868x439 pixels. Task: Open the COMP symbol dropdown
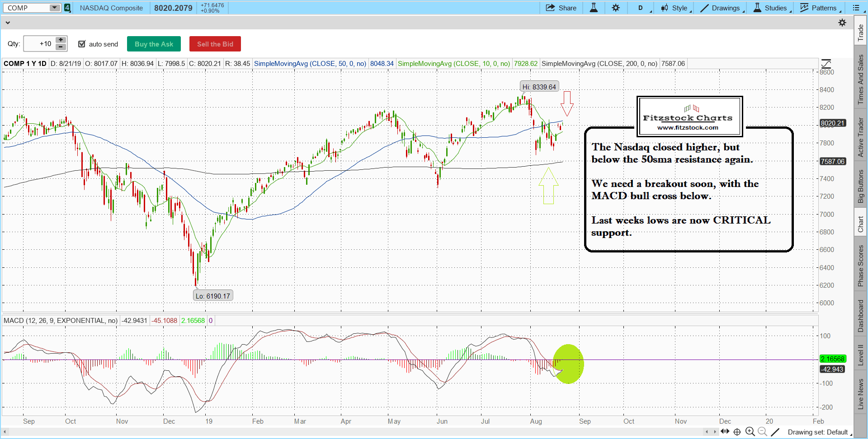click(54, 8)
